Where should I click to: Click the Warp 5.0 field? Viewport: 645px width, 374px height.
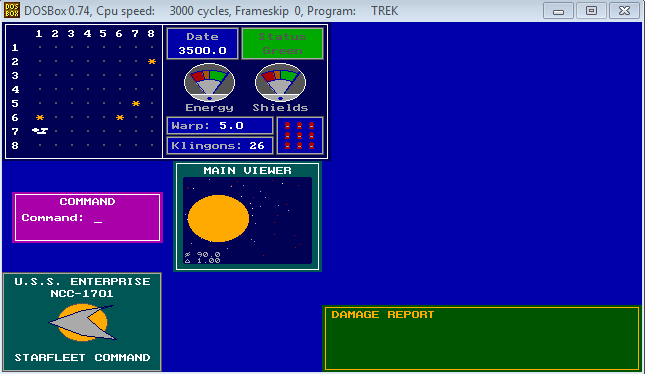click(220, 125)
